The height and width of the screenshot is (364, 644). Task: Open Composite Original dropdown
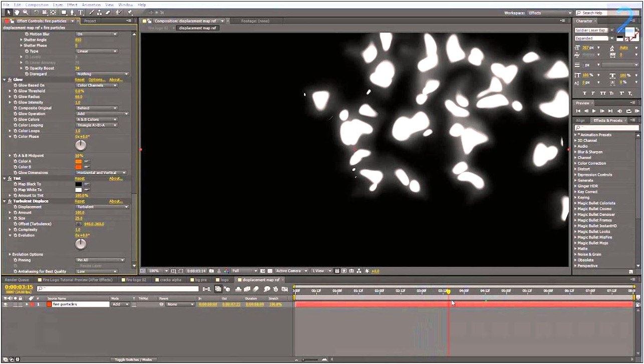(x=97, y=108)
